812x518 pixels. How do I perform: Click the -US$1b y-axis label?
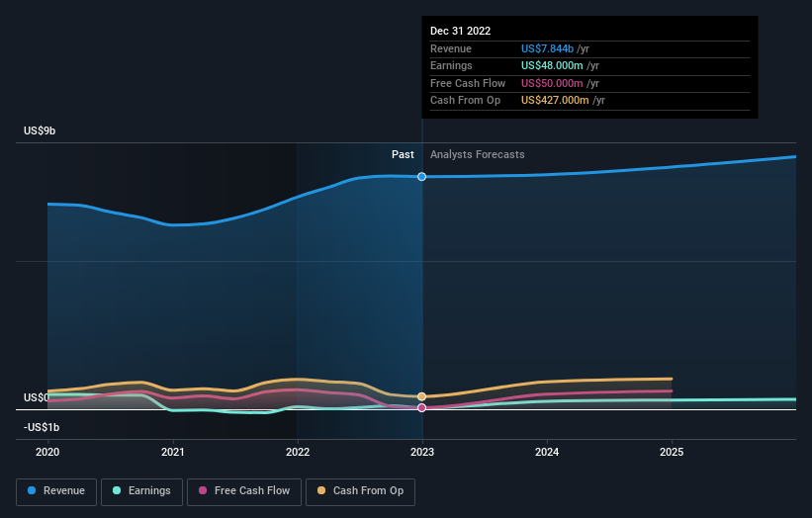[x=42, y=427]
